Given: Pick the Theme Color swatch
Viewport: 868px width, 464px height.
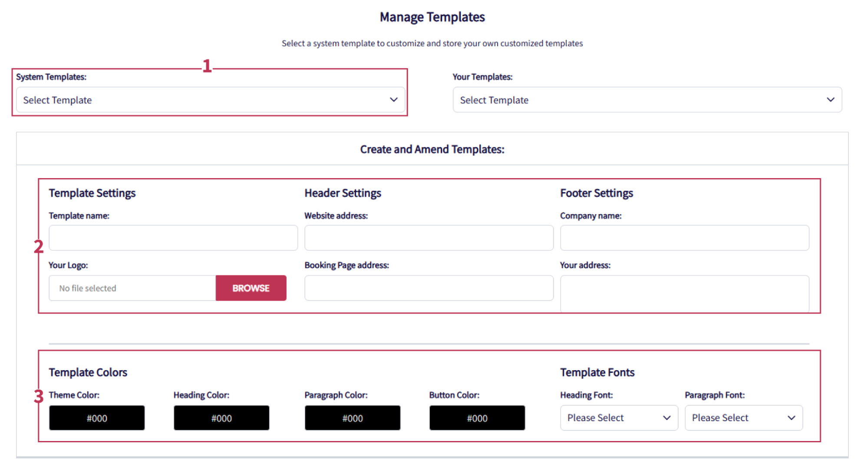Looking at the screenshot, I should [97, 418].
